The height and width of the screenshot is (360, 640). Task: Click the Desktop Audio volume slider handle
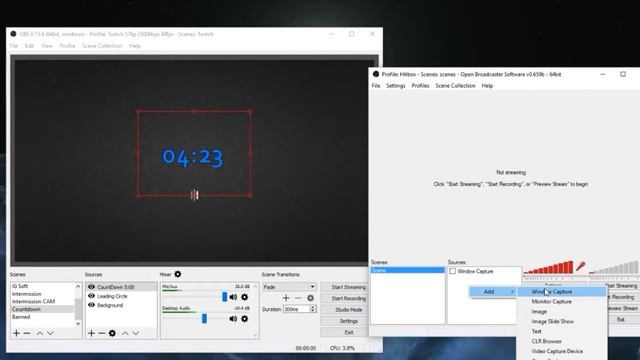pyautogui.click(x=204, y=318)
